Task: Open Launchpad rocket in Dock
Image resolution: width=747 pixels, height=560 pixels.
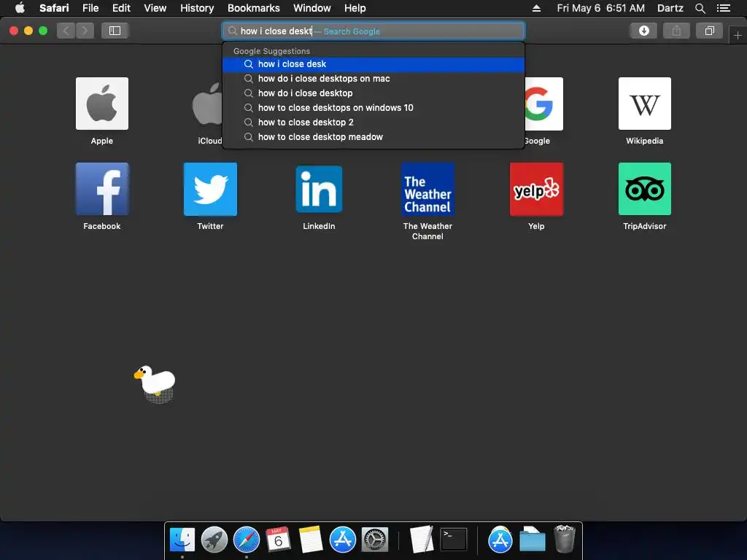Action: 214,540
